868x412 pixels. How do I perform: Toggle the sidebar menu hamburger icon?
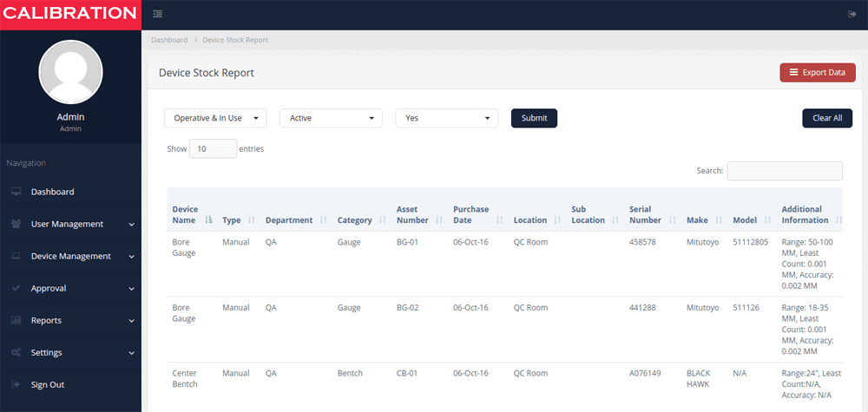pyautogui.click(x=157, y=15)
